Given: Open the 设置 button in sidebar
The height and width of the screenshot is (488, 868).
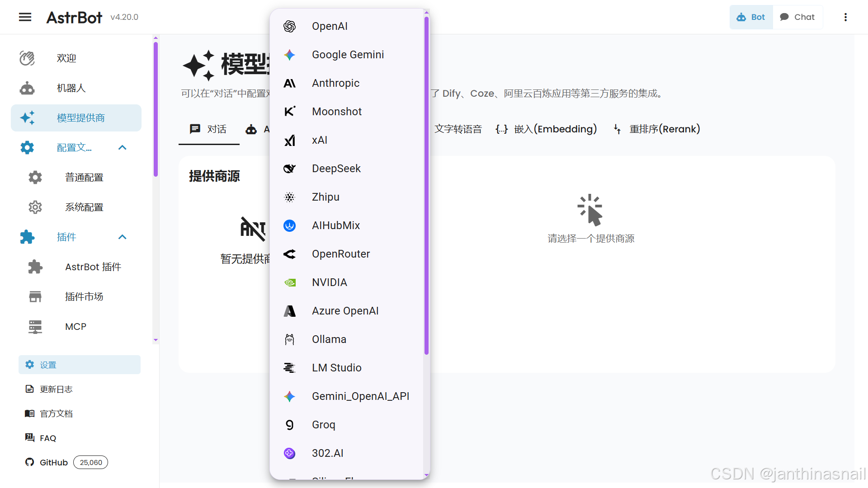Looking at the screenshot, I should 80,365.
